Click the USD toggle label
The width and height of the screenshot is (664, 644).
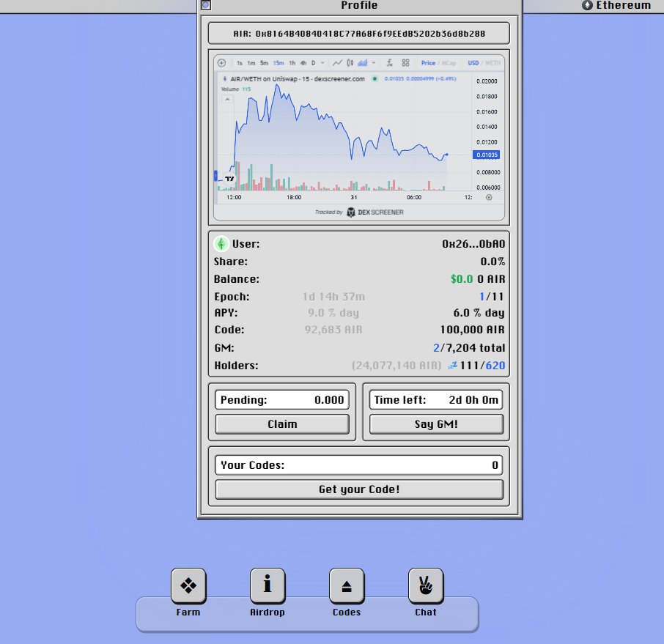pyautogui.click(x=473, y=63)
